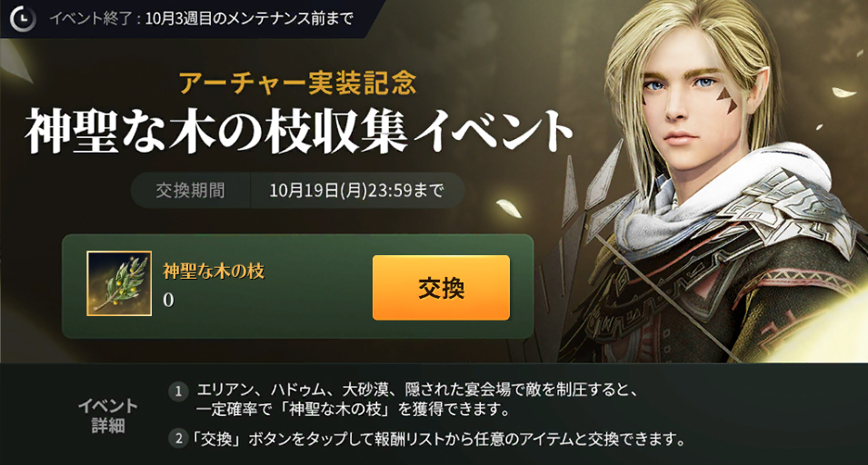868x465 pixels.
Task: Click the 神聖な木の枝 item name label
Action: pos(214,271)
